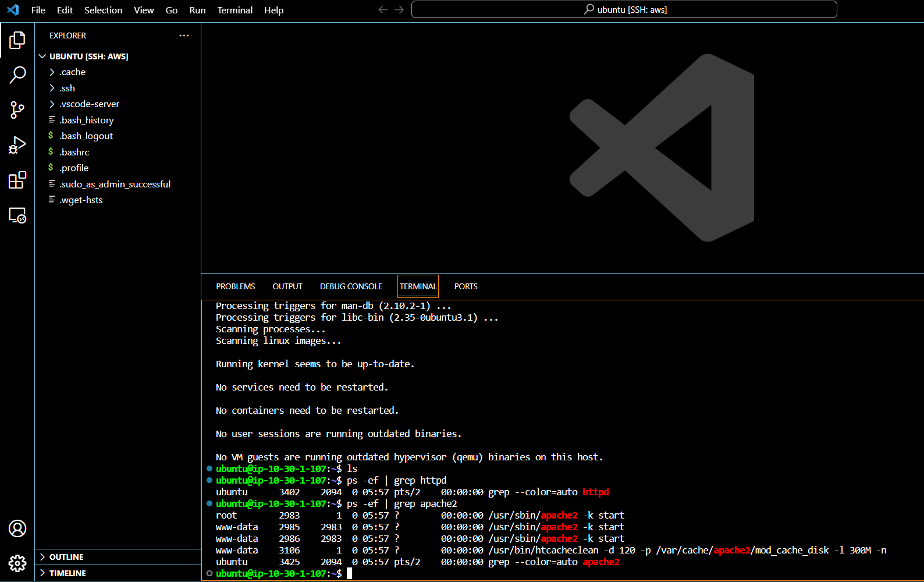Viewport: 924px width, 582px height.
Task: Open the Run and Debug view
Action: click(x=17, y=145)
